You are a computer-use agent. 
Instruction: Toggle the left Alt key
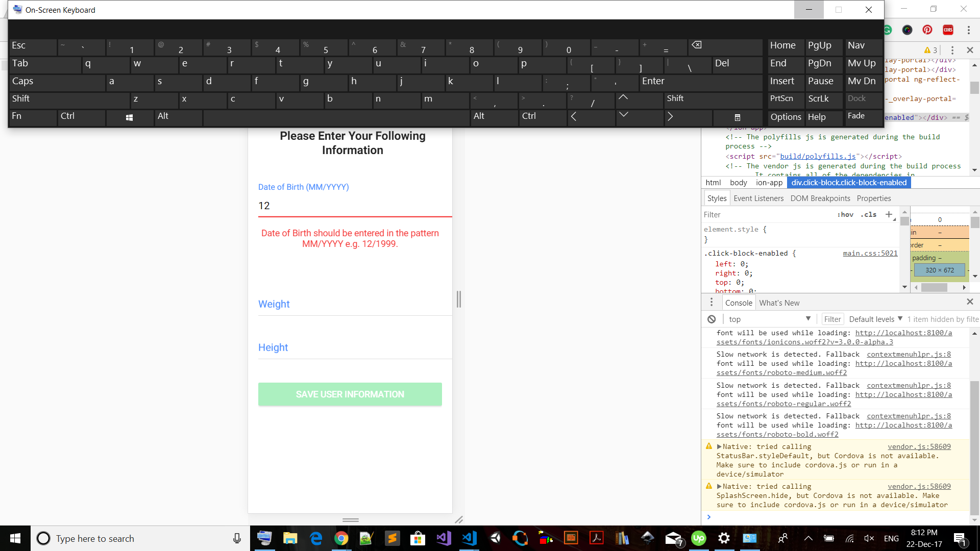(x=178, y=117)
